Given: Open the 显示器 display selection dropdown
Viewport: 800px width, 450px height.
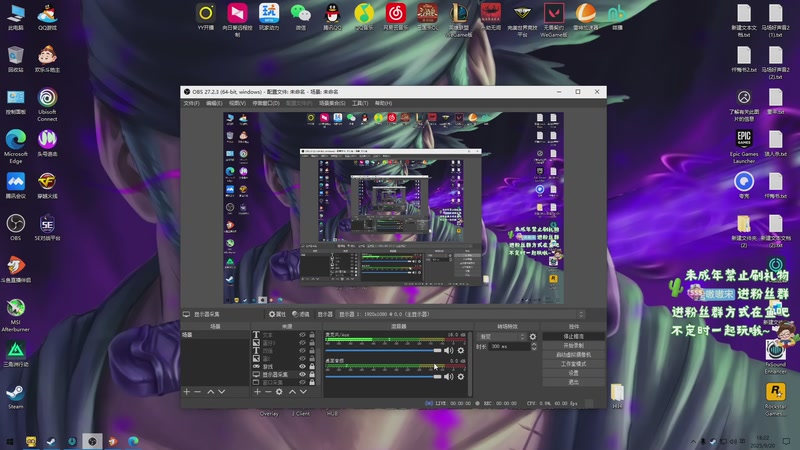Looking at the screenshot, I should [x=460, y=314].
